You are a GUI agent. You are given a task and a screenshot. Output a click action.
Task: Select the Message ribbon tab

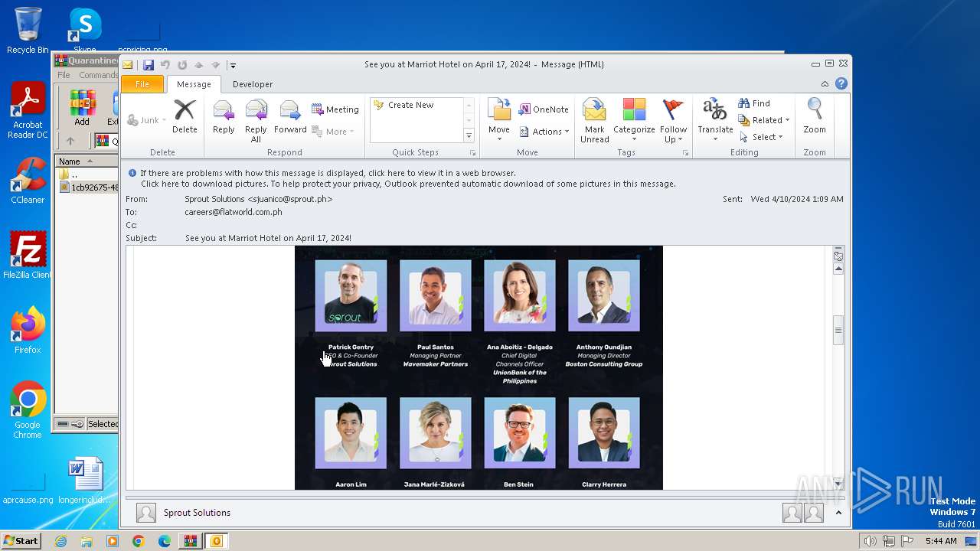coord(194,84)
